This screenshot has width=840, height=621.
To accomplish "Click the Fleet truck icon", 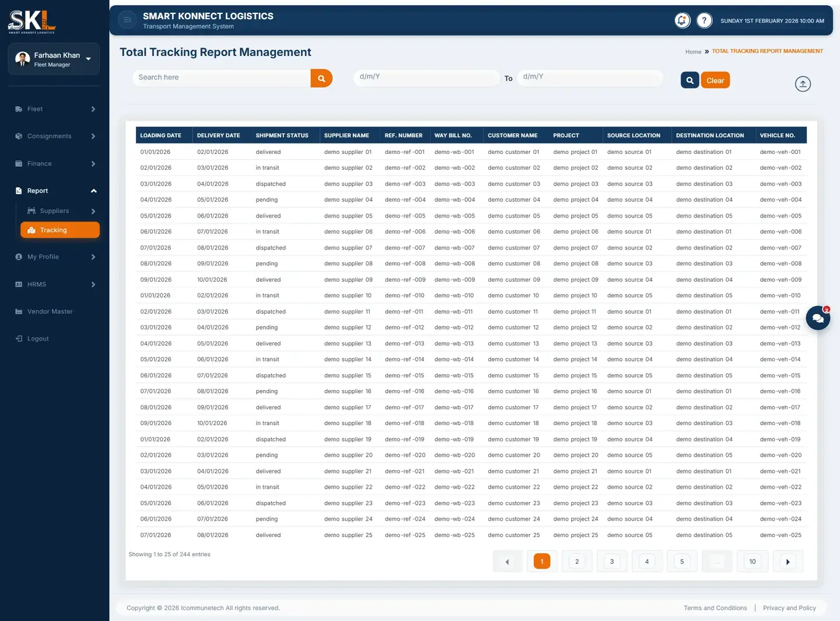I will (19, 109).
